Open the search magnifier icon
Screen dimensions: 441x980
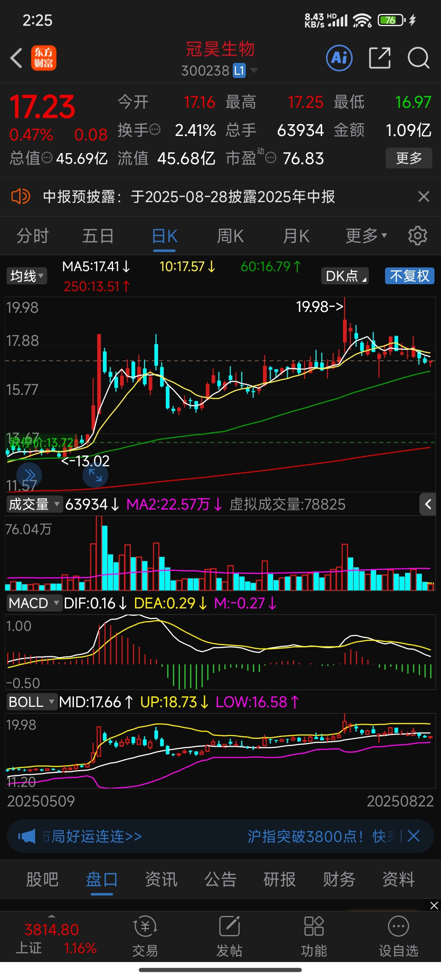419,58
